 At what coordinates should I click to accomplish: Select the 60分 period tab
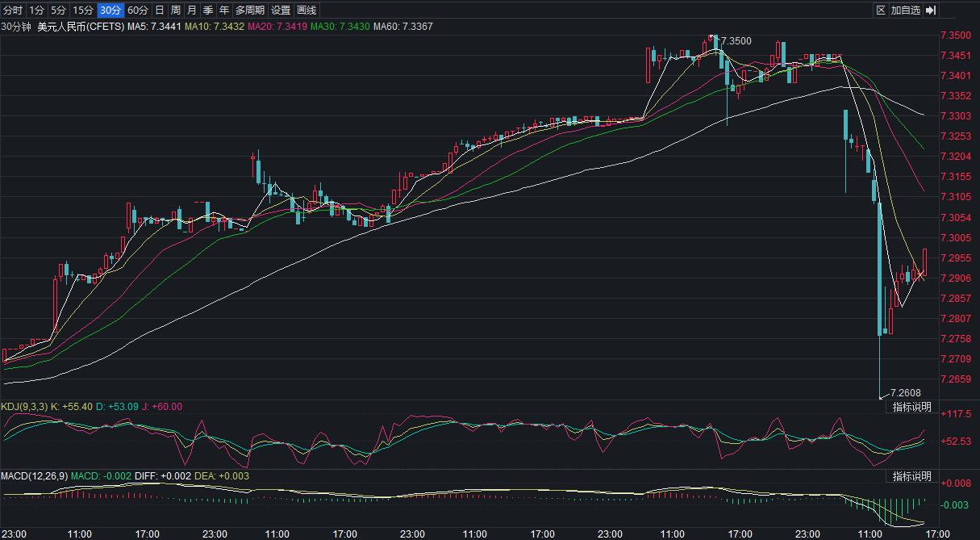click(x=138, y=10)
